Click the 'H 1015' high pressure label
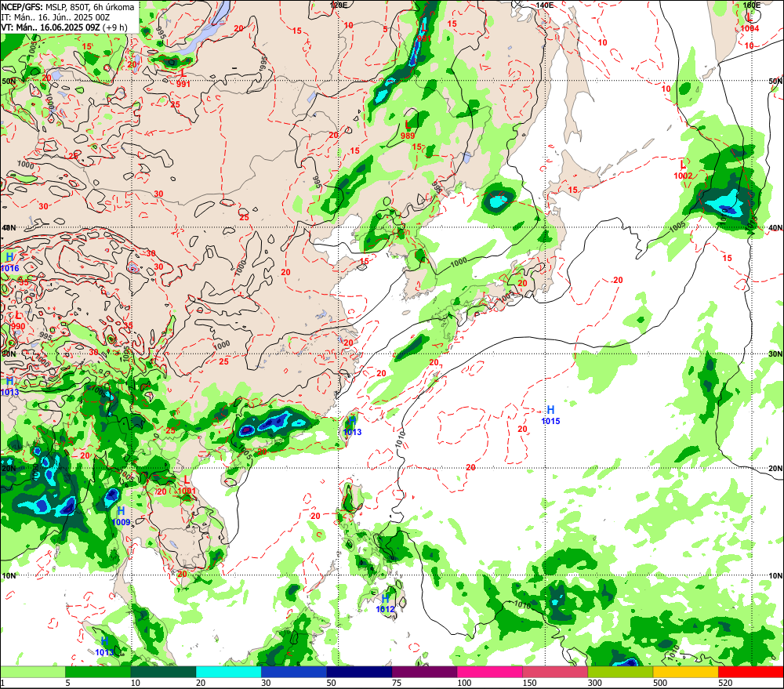Screen dimensions: 784x689 550,415
